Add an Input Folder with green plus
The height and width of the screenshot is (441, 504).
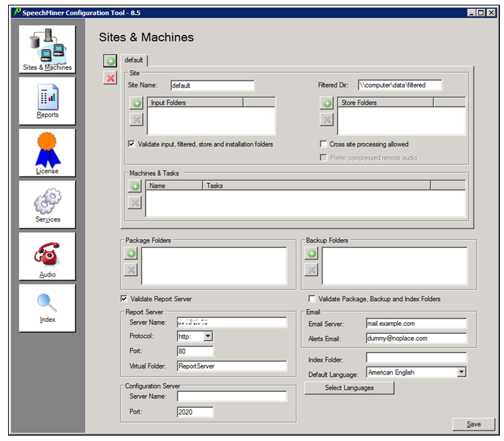(135, 103)
